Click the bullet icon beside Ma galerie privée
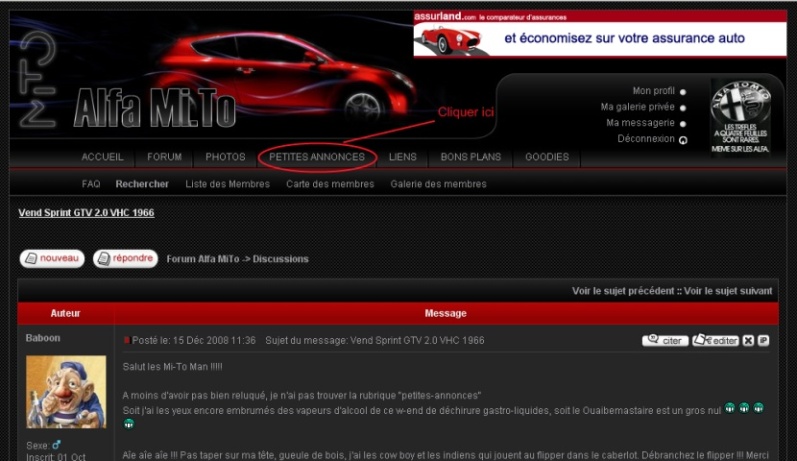Screen dimensions: 797x461 coord(683,108)
